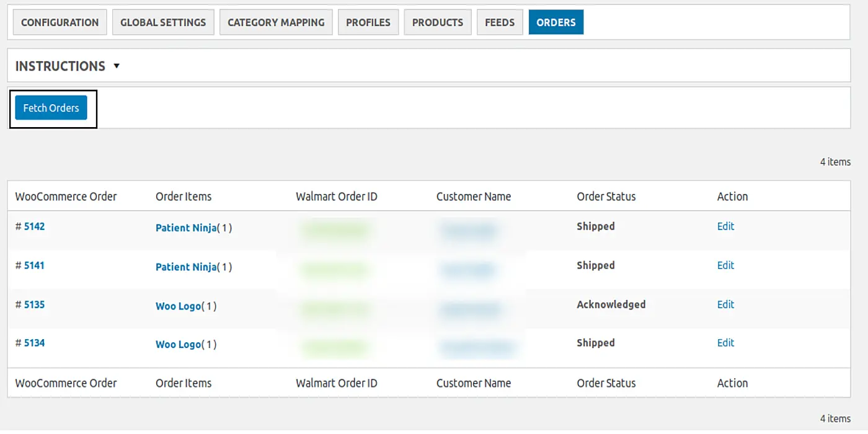Open the Woo Logo product from order #5135
The image size is (868, 434).
(177, 306)
